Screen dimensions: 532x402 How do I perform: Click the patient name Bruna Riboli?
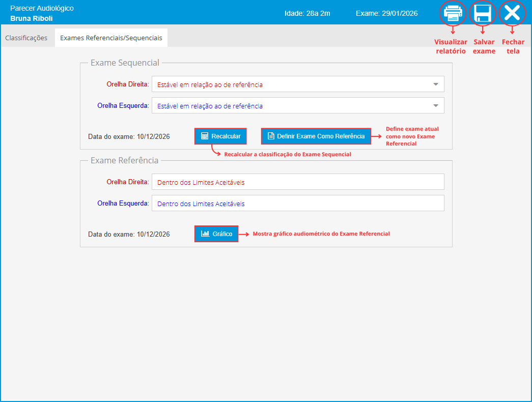[32, 18]
